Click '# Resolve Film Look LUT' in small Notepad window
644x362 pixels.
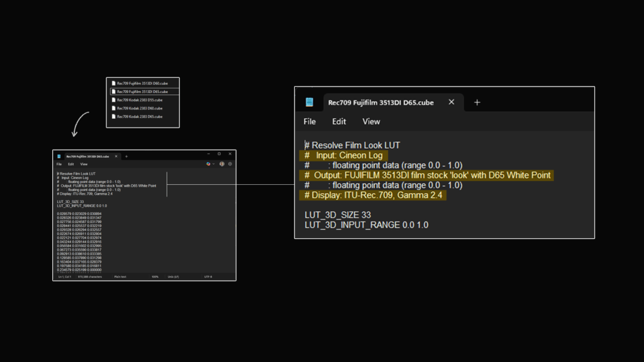[76, 173]
